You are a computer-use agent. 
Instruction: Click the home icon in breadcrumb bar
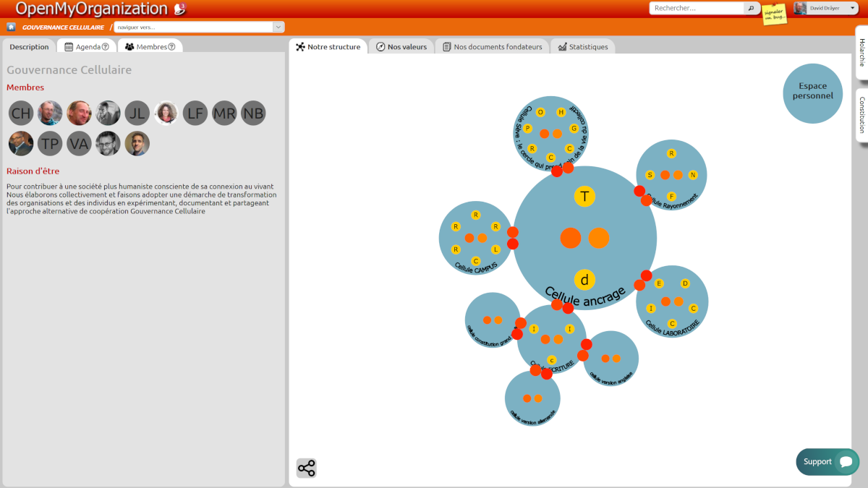[11, 27]
